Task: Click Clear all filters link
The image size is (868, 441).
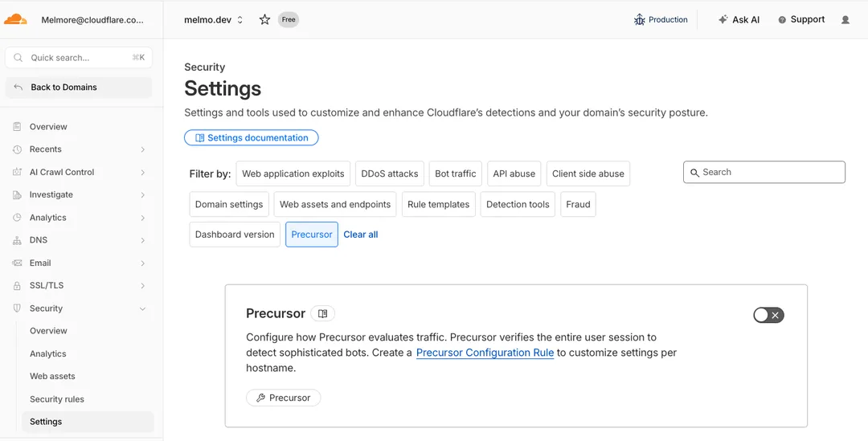Action: point(361,235)
